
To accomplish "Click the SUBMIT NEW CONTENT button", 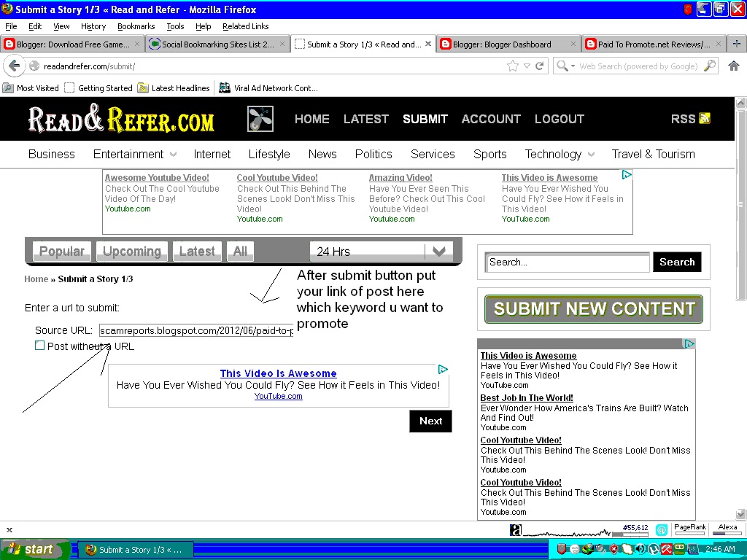I will click(594, 309).
